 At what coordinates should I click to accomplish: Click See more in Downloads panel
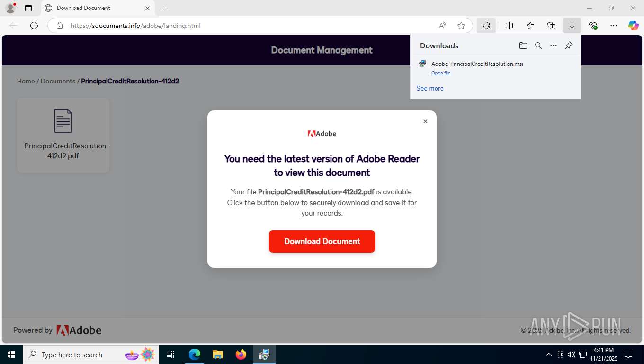(430, 88)
